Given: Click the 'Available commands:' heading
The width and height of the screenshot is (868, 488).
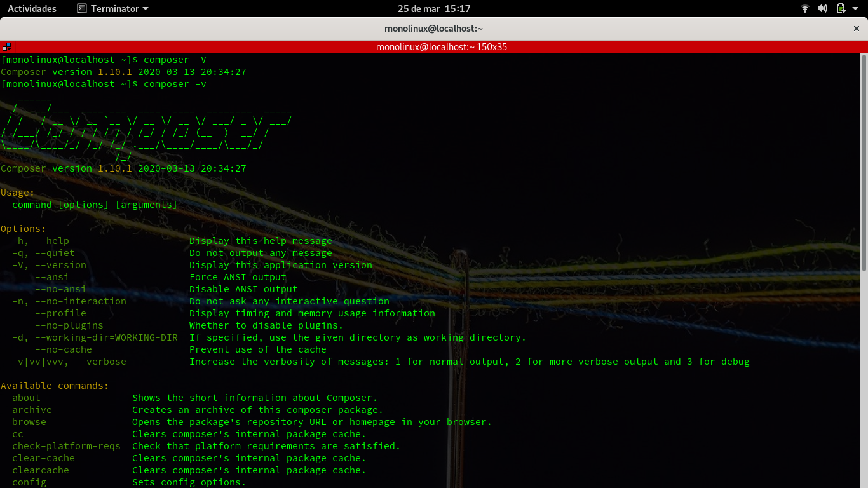Looking at the screenshot, I should click(55, 386).
